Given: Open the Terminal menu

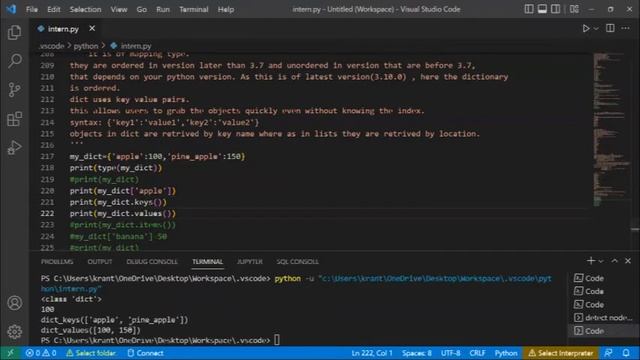Looking at the screenshot, I should tap(194, 9).
